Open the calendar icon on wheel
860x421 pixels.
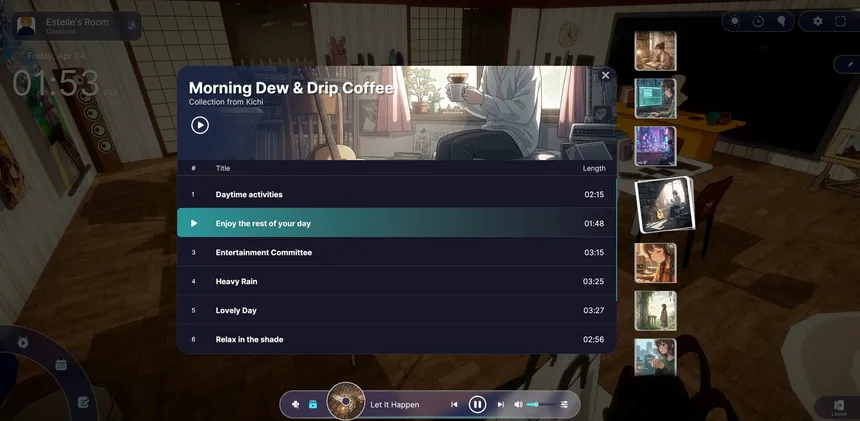pyautogui.click(x=61, y=365)
